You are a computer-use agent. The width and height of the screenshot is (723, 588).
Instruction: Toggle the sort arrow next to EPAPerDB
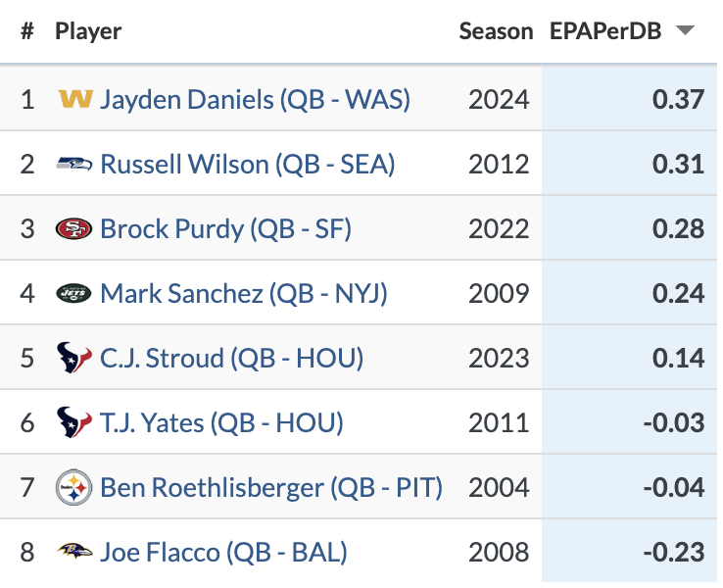coord(685,31)
